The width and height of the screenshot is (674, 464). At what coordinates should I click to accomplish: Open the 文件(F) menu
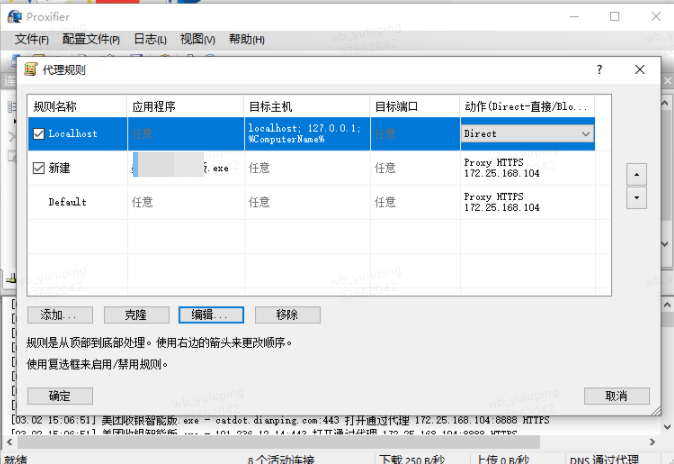pyautogui.click(x=31, y=40)
